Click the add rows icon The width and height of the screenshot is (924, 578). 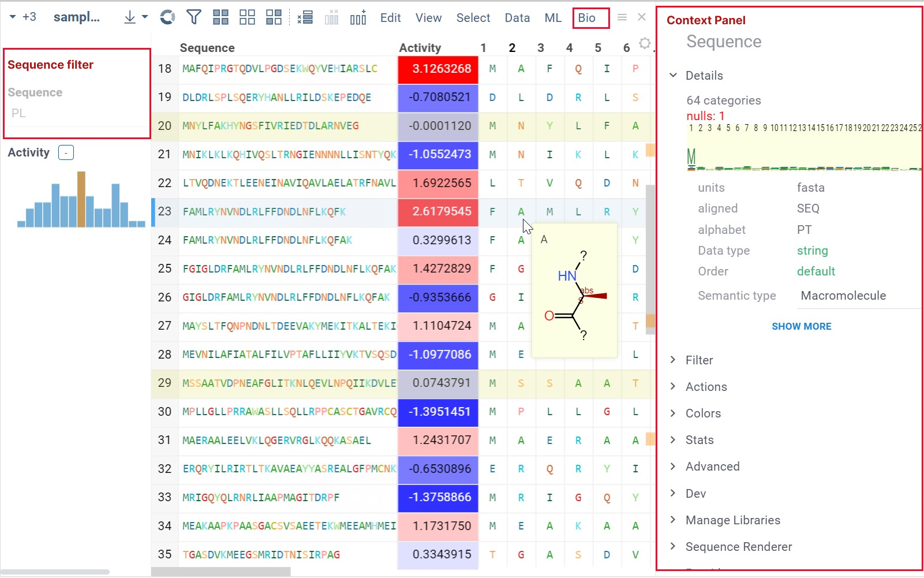[x=305, y=17]
